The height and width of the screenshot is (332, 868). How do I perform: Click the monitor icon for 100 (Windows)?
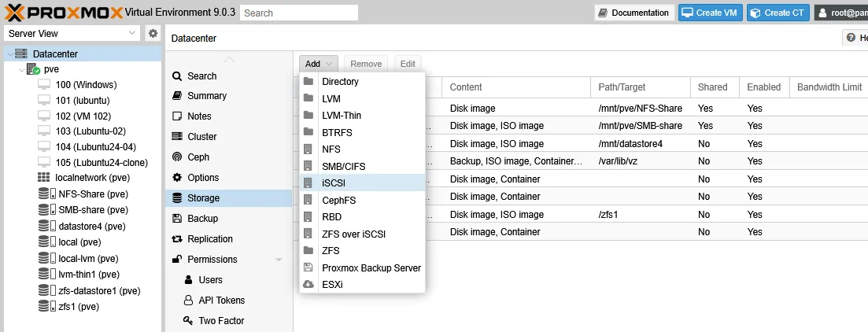point(44,85)
